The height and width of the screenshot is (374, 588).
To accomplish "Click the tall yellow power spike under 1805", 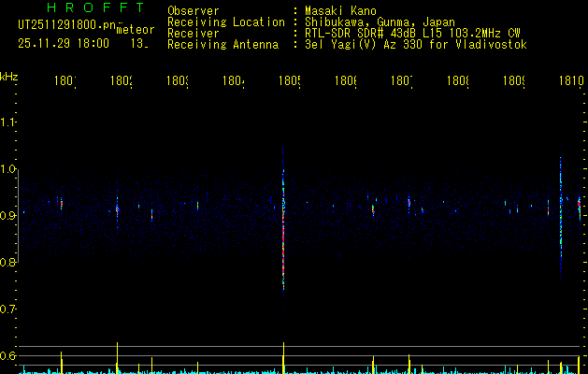I will pos(283,358).
